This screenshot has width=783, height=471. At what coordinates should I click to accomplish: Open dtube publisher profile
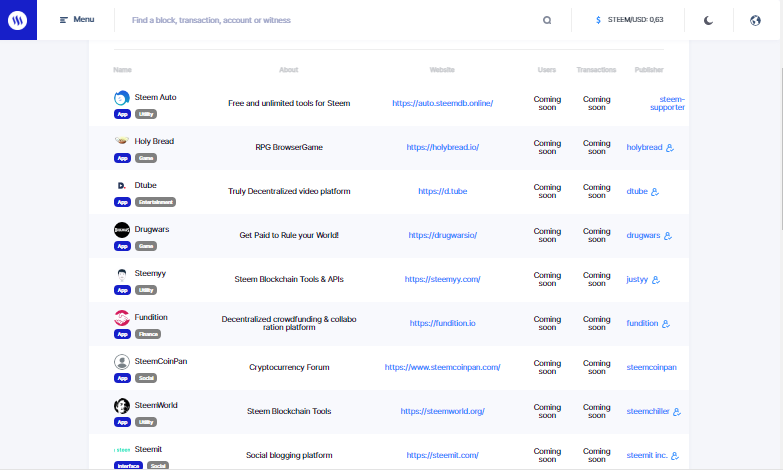point(637,191)
